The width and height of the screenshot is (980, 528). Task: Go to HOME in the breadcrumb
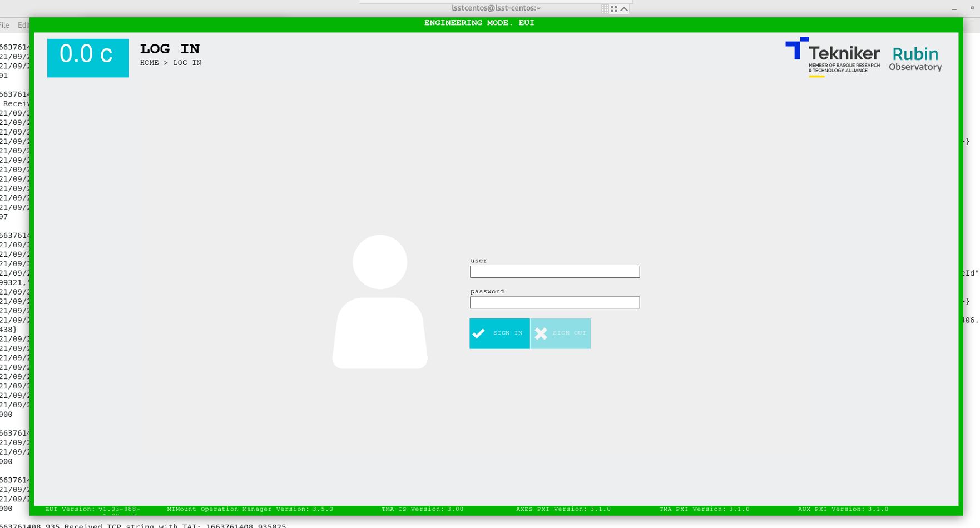tap(149, 63)
